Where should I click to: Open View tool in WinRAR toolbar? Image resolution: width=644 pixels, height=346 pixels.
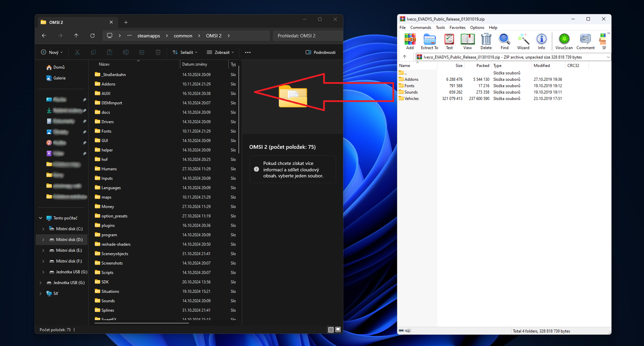pos(467,42)
